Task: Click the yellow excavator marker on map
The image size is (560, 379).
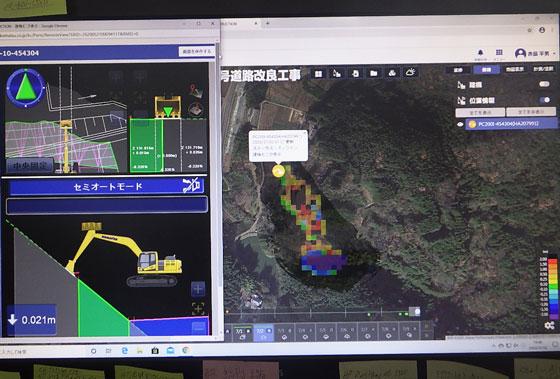Action: click(x=279, y=171)
